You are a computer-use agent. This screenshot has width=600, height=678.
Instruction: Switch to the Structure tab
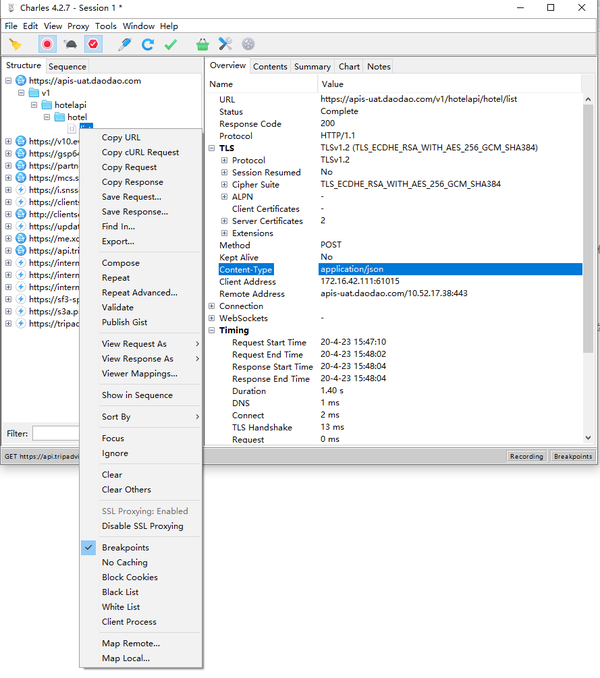point(23,65)
